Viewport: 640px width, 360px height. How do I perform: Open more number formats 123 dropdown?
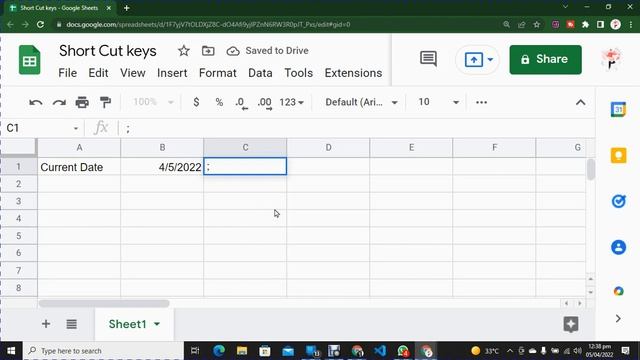pyautogui.click(x=291, y=102)
